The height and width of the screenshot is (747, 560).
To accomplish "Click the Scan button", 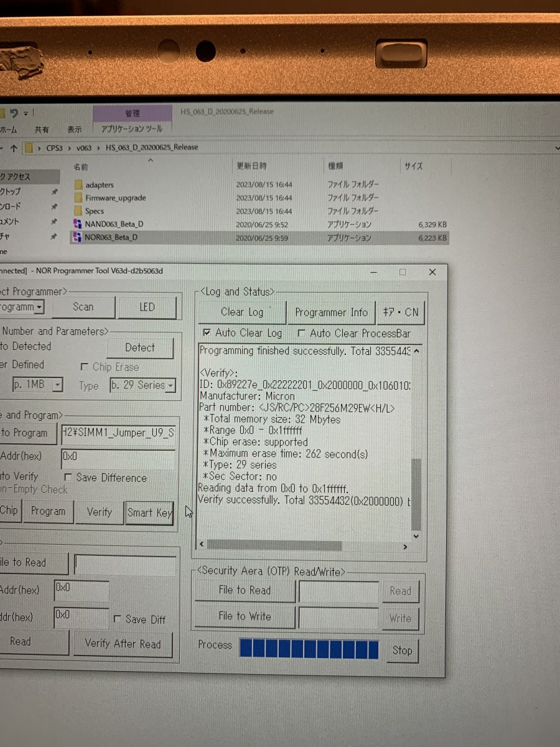I will coord(83,306).
